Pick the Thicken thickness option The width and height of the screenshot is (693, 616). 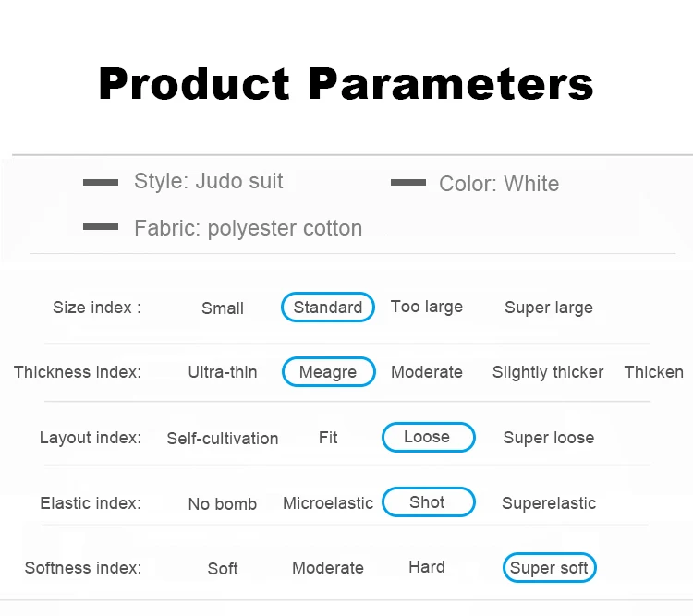[653, 372]
